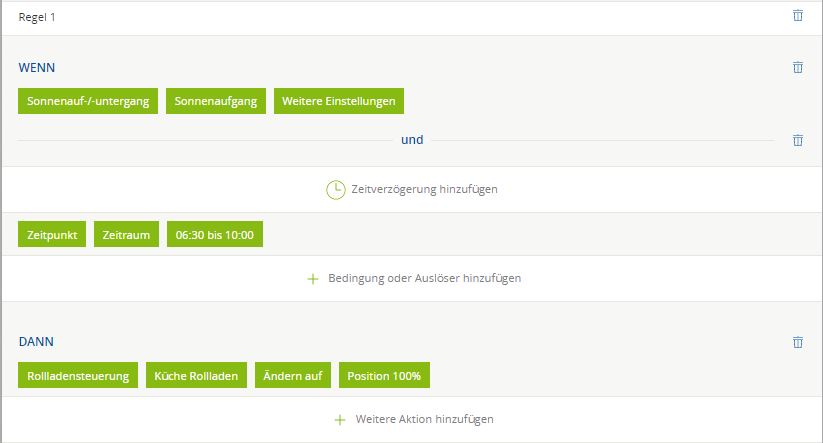Click the clock icon for Zeitverzögerung
823x443 pixels.
[336, 189]
